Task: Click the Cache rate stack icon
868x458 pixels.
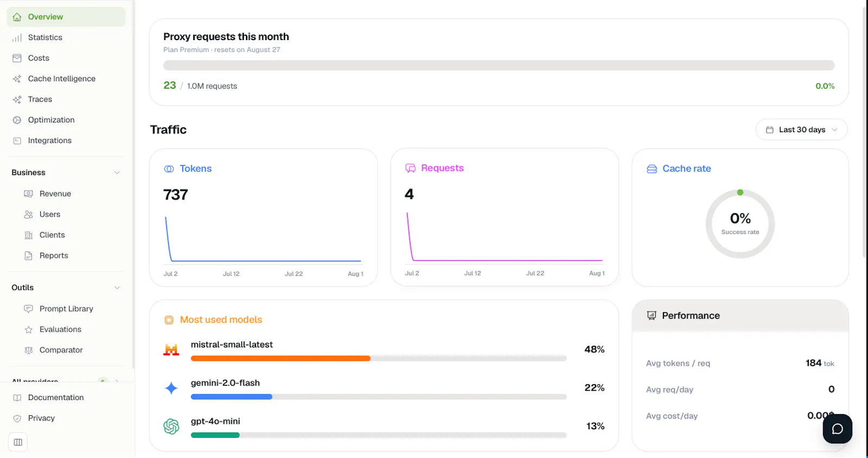Action: [652, 169]
